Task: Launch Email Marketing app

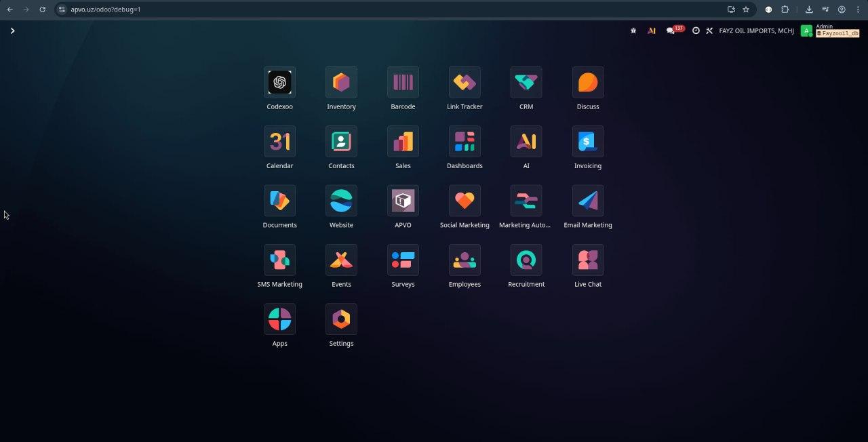Action: (x=588, y=201)
